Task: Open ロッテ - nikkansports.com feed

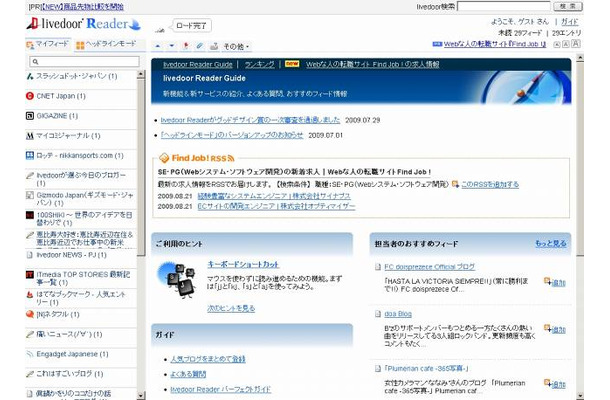Action: coord(80,156)
